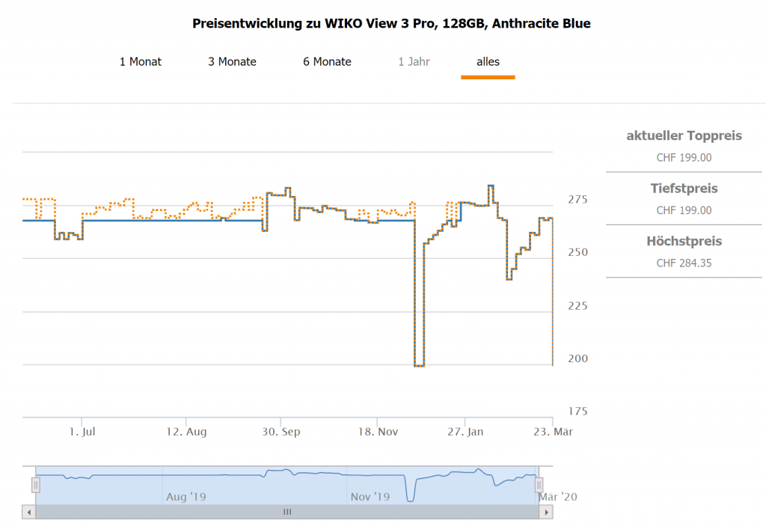Click the Höchstpreis CHF 284.35 value

pyautogui.click(x=684, y=263)
